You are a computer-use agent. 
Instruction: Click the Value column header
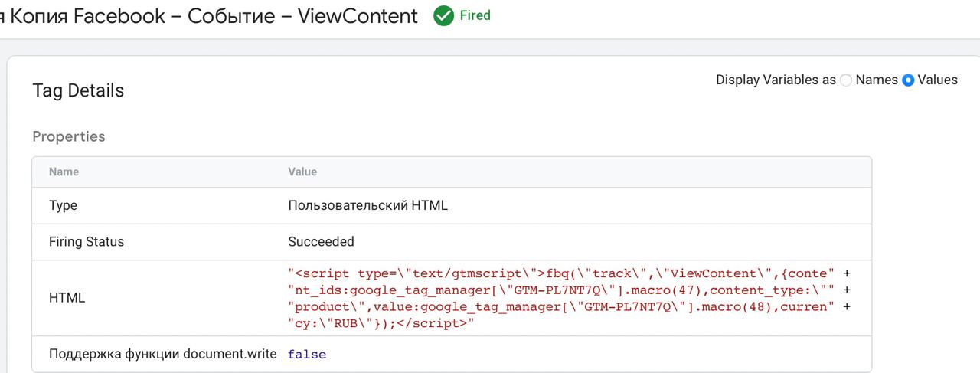click(302, 172)
